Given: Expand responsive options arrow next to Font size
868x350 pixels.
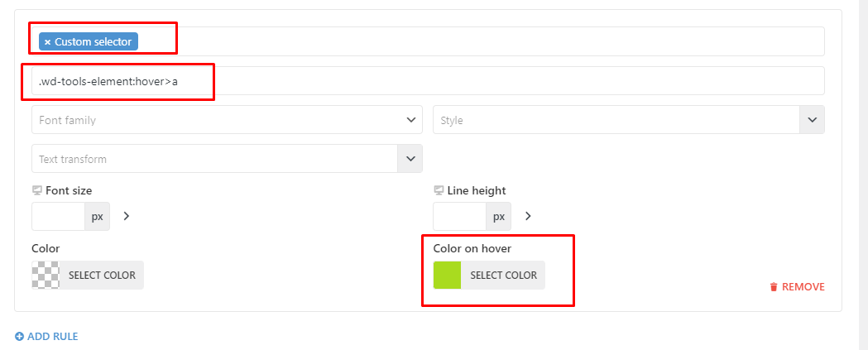Looking at the screenshot, I should coord(127,216).
